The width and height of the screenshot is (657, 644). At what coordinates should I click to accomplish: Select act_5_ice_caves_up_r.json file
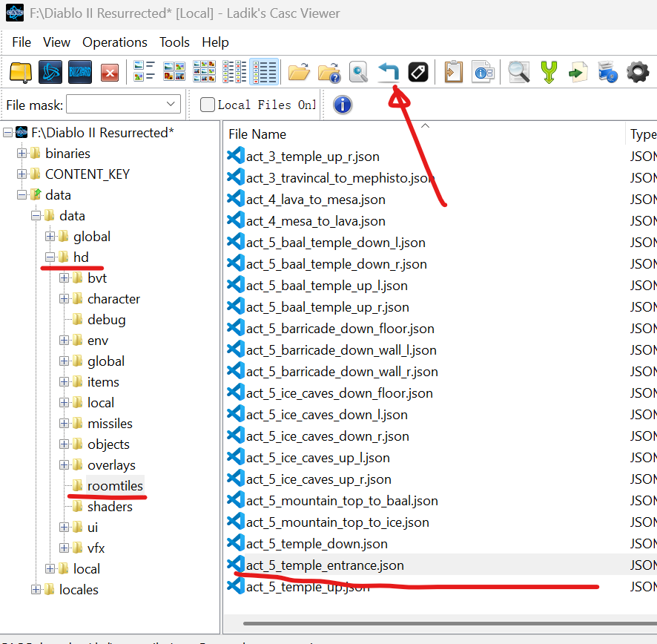pos(318,479)
